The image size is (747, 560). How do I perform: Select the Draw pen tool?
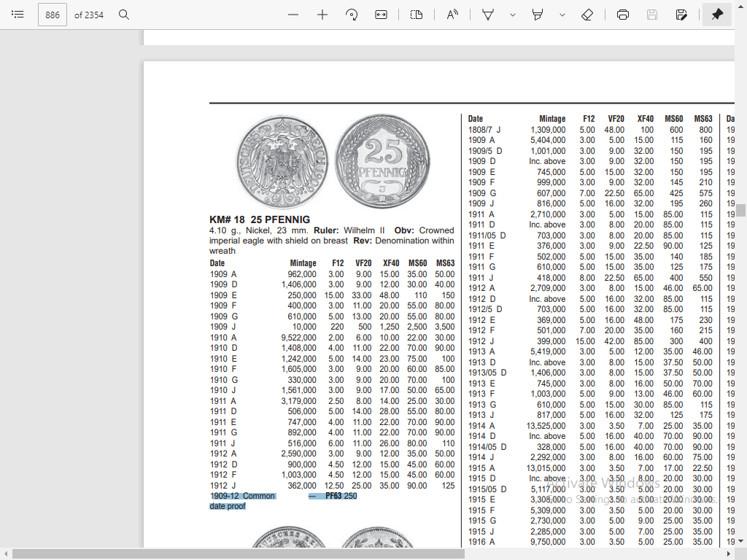click(489, 15)
